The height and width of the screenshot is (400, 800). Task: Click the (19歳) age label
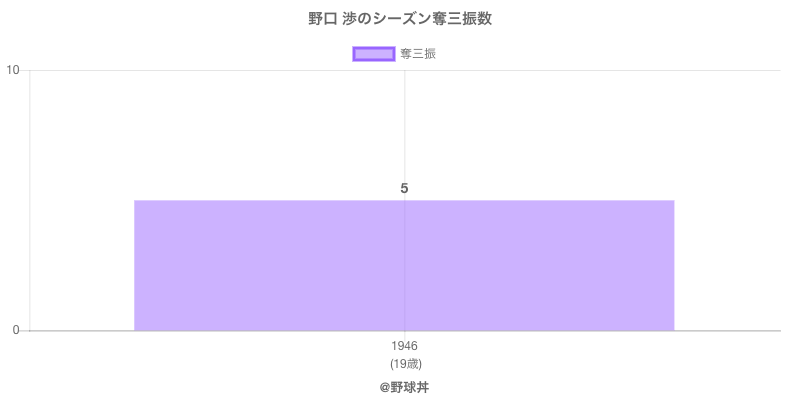pos(404,363)
